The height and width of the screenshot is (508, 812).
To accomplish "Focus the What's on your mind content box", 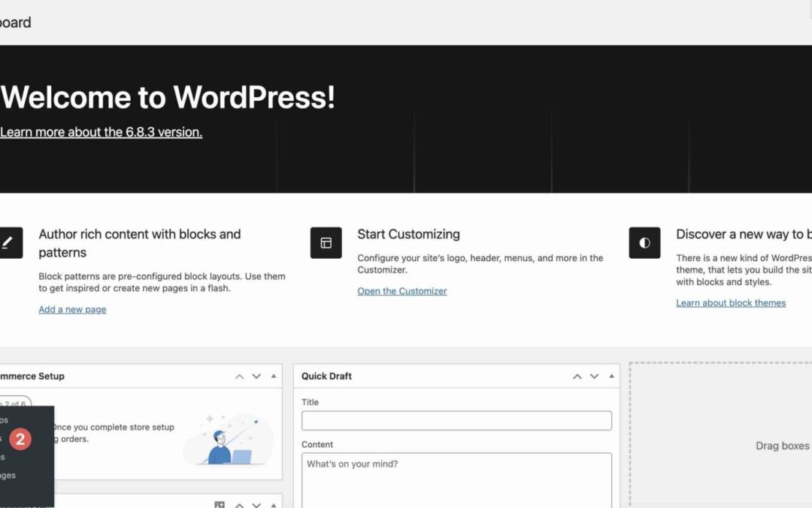I will click(456, 480).
